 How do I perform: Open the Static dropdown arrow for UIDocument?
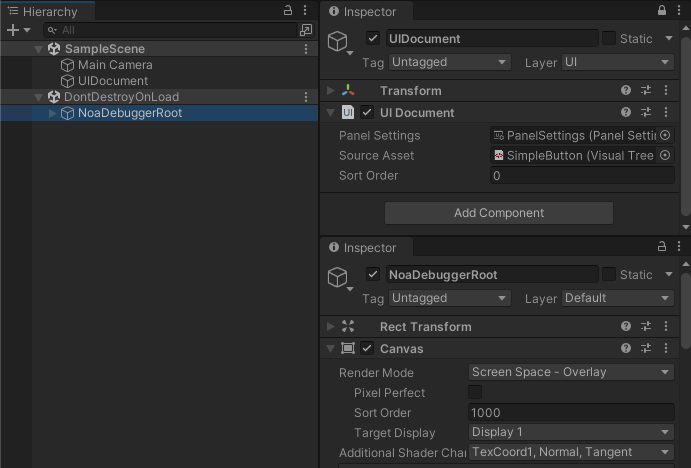coord(669,38)
